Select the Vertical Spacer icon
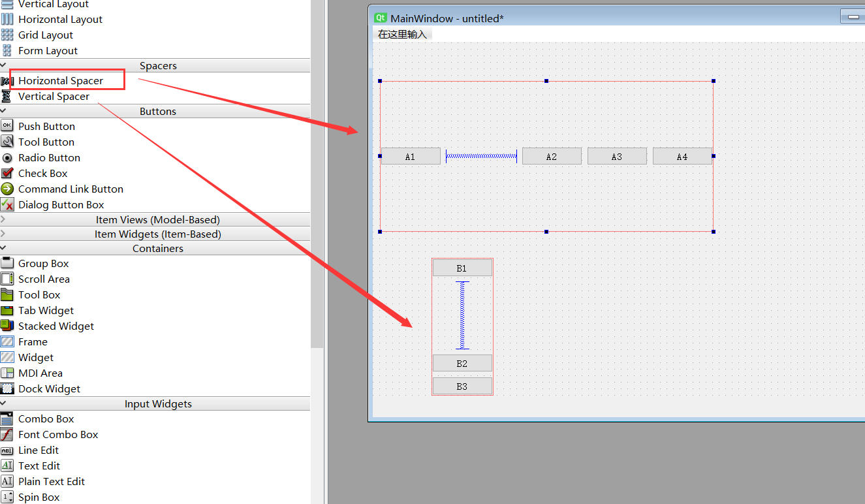 pyautogui.click(x=7, y=97)
